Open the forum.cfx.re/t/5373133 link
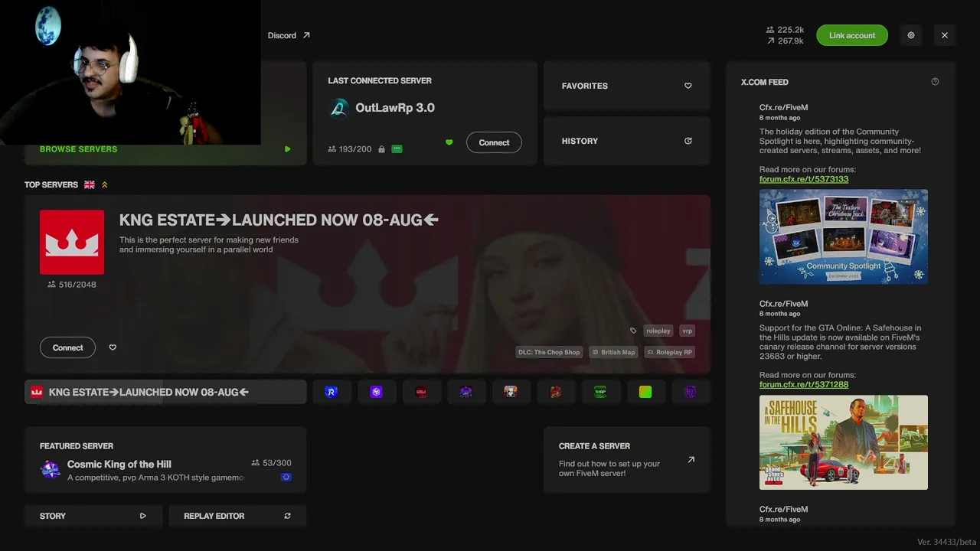 804,179
